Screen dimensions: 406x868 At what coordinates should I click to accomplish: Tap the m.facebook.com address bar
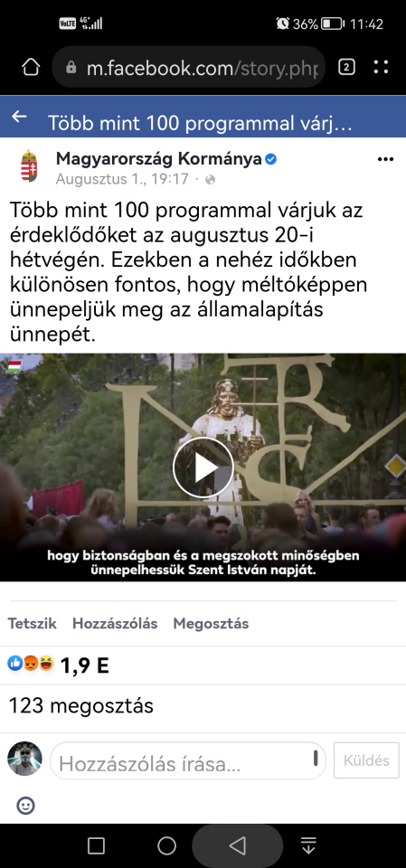click(188, 68)
